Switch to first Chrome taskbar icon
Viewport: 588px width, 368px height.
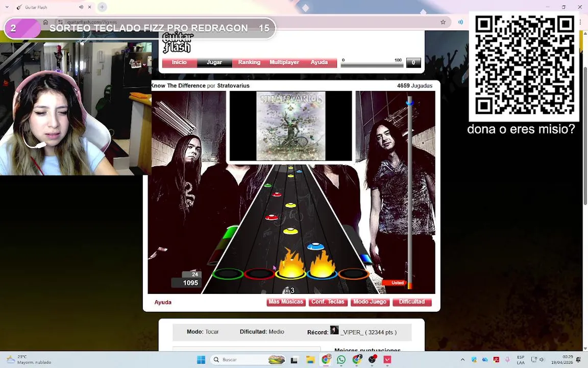pos(326,360)
